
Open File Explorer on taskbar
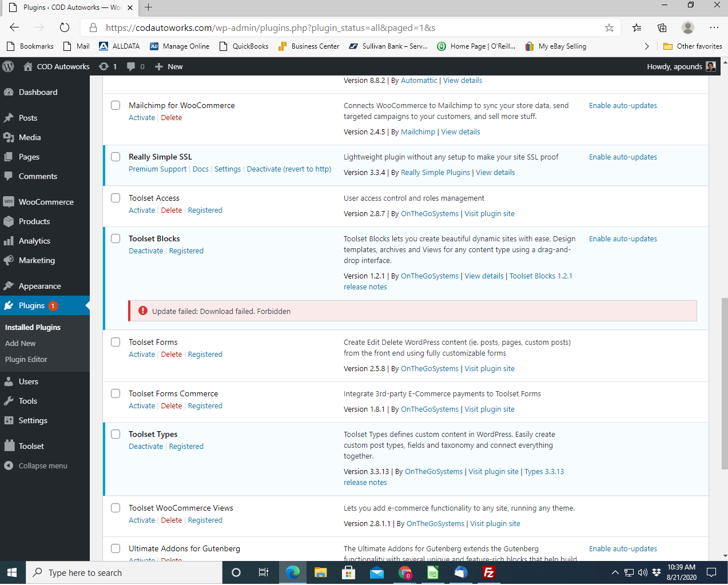320,572
